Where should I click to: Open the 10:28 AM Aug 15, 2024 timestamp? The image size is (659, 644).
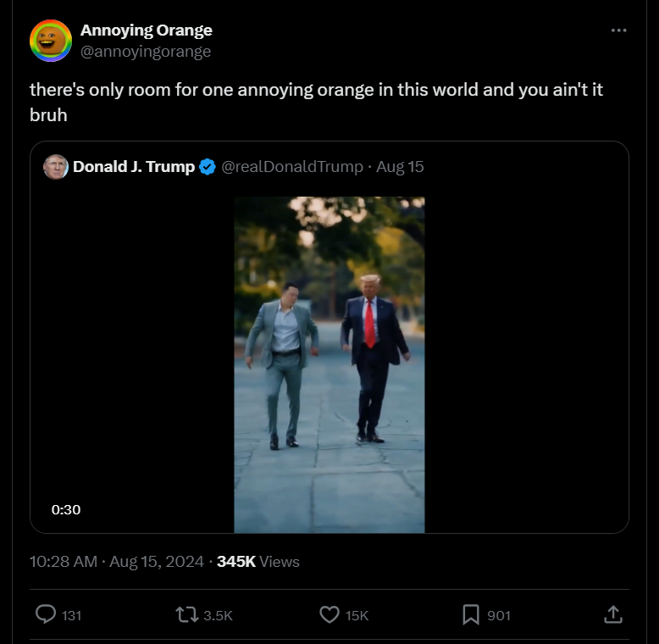point(117,562)
